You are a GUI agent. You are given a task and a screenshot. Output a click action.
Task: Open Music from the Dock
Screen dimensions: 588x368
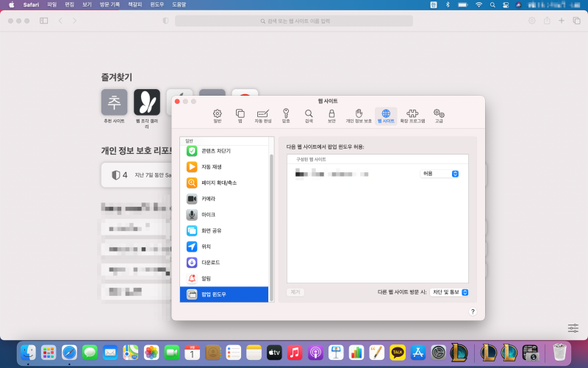pyautogui.click(x=295, y=353)
